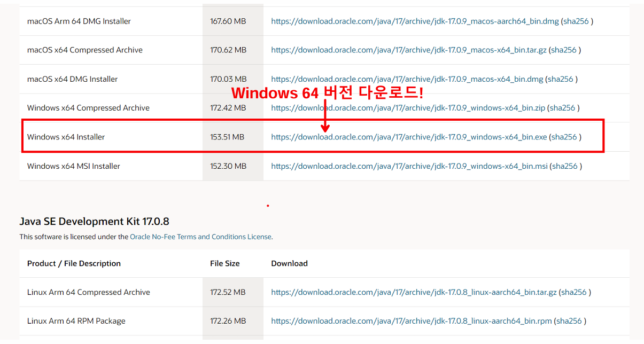This screenshot has width=644, height=344.
Task: Open Oracle No-Fee Terms and Conditions License
Action: point(200,237)
